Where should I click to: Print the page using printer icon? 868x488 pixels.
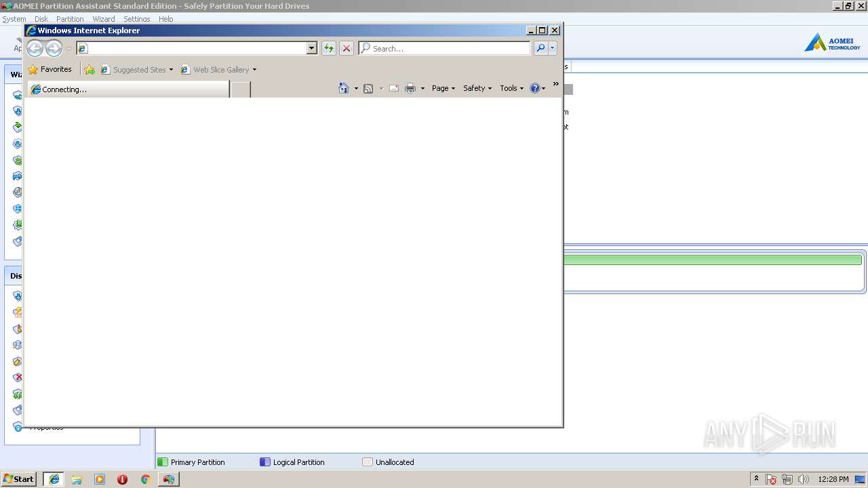point(410,88)
